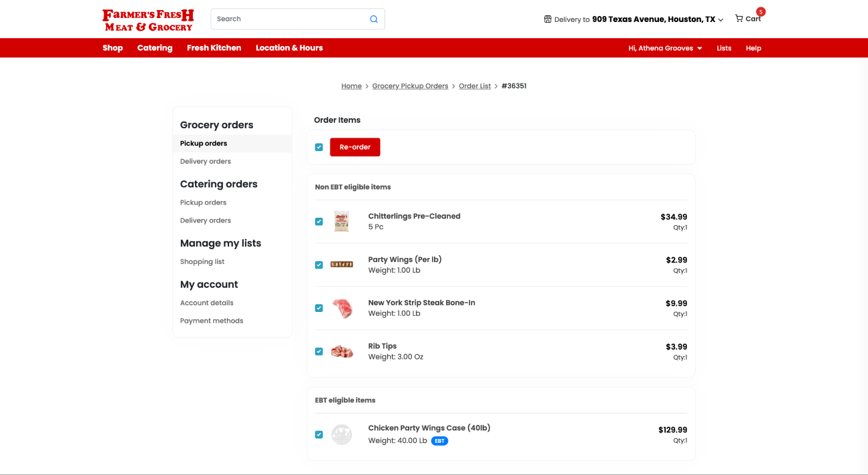Image resolution: width=868 pixels, height=475 pixels.
Task: Open the Hi, Athena Grooves account menu
Action: click(x=665, y=48)
